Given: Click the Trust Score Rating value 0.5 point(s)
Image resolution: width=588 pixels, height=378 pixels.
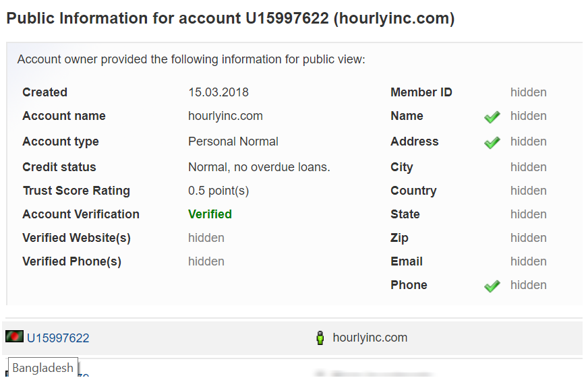Looking at the screenshot, I should [218, 191].
